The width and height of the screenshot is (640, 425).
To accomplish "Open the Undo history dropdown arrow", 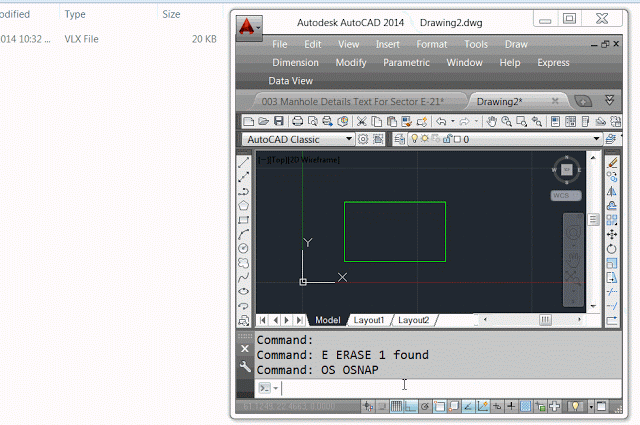I will click(453, 121).
